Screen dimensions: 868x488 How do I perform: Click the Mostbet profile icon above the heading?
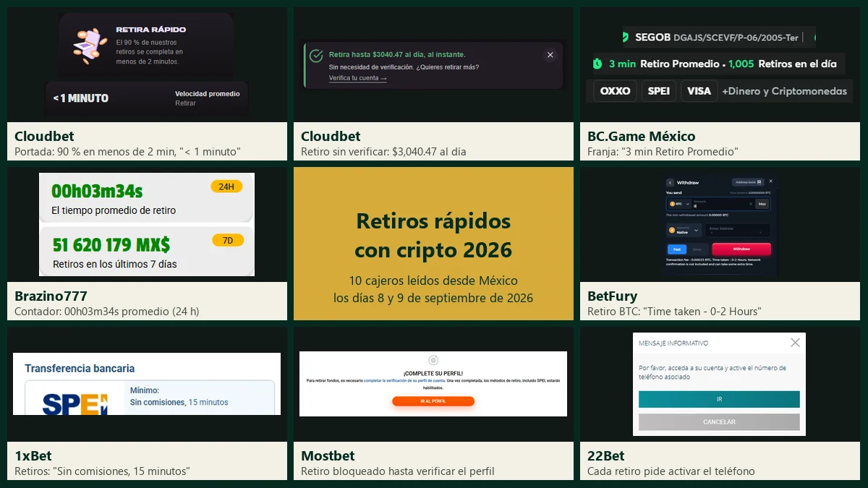click(433, 359)
